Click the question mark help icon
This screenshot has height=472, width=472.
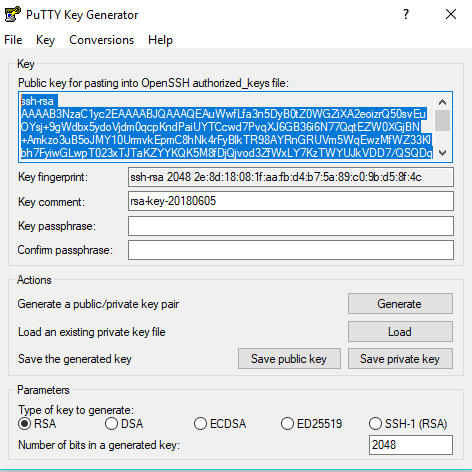tap(406, 14)
